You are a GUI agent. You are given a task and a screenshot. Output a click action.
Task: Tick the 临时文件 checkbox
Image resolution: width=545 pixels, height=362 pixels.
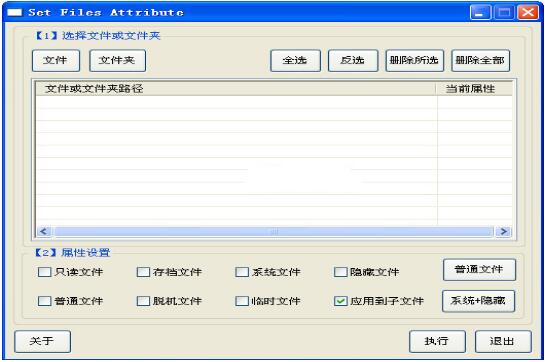242,301
